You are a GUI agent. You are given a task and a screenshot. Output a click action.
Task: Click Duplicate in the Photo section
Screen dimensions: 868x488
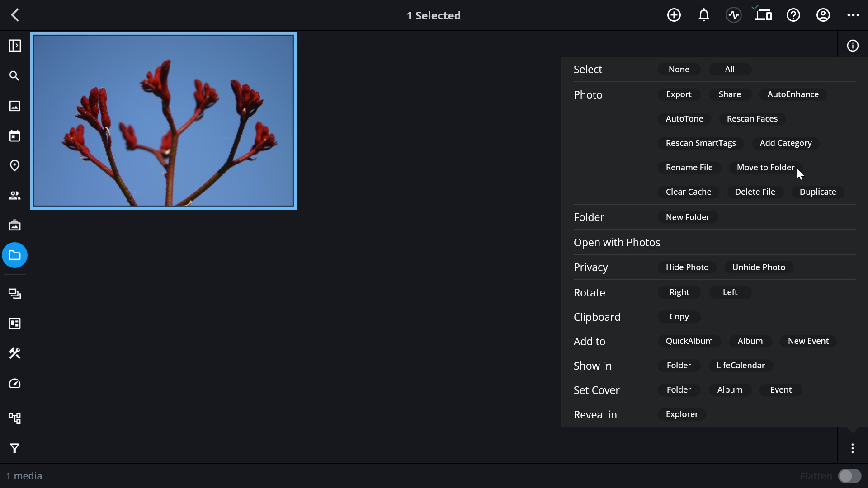point(818,192)
